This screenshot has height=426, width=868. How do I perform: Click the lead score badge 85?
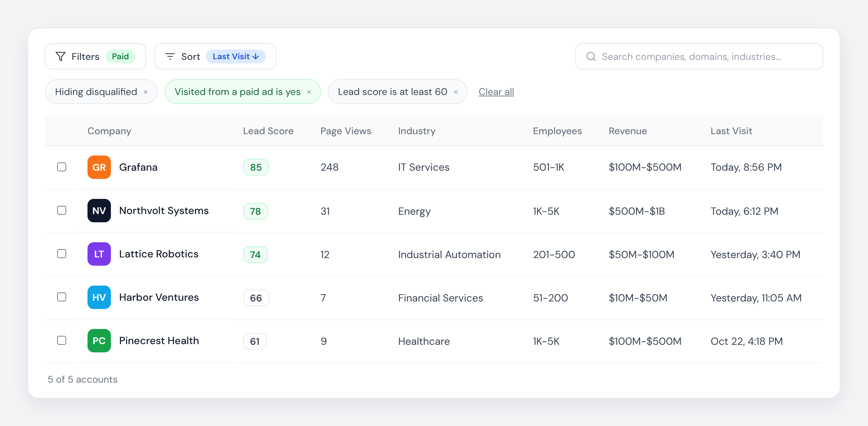point(256,167)
